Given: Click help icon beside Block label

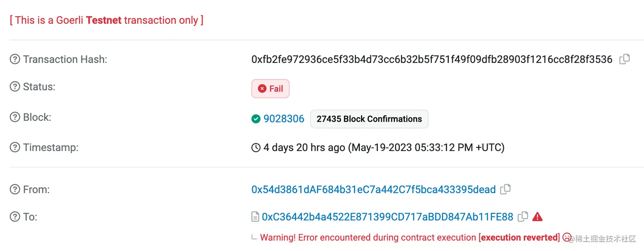Looking at the screenshot, I should 15,117.
